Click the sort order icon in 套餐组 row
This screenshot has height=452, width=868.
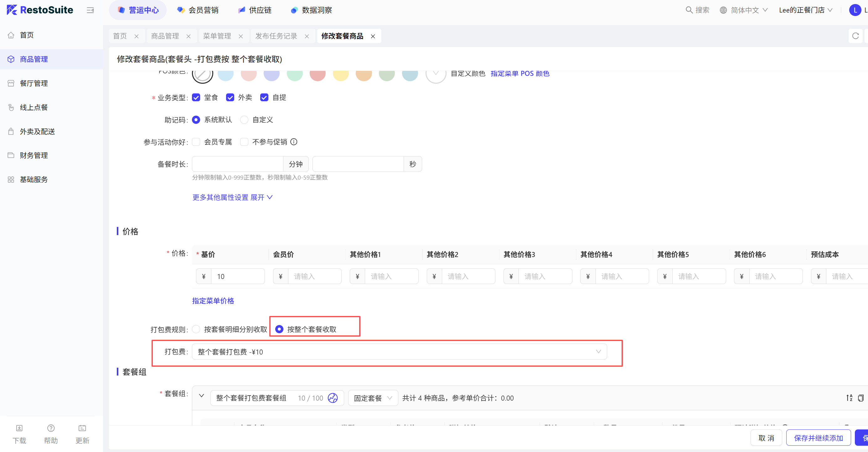tap(849, 398)
